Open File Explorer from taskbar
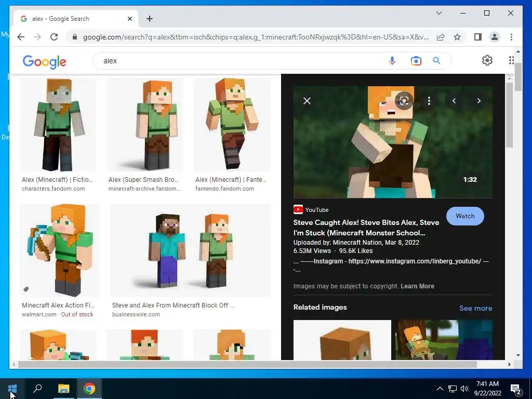The image size is (532, 399). pyautogui.click(x=63, y=389)
